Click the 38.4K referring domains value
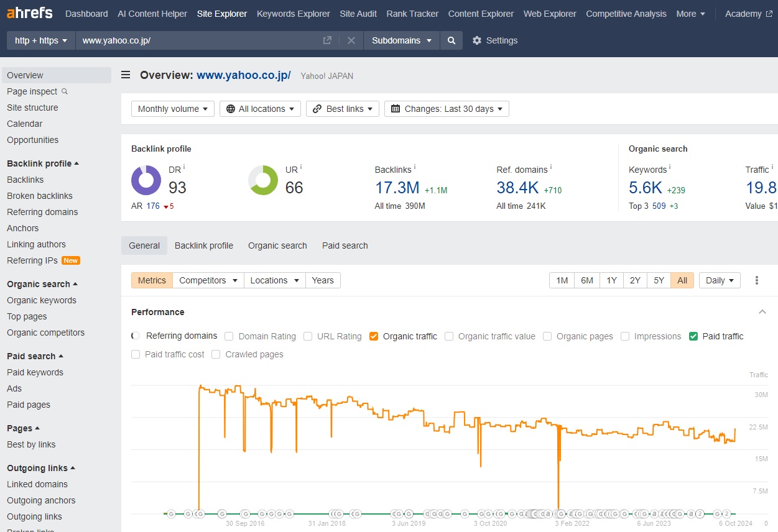778x532 pixels. coord(517,187)
